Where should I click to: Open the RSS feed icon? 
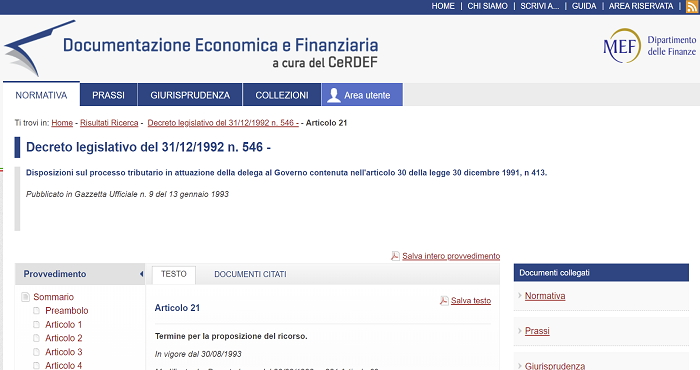coord(693,6)
